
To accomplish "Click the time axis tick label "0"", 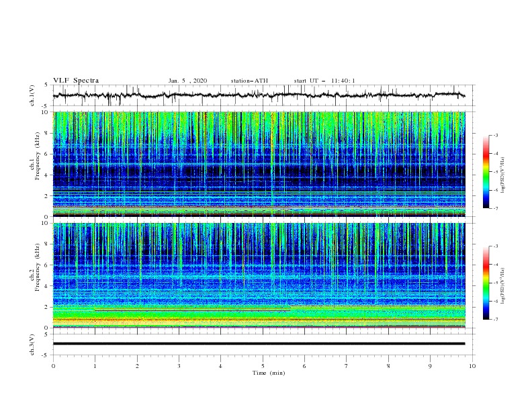I will (53, 366).
